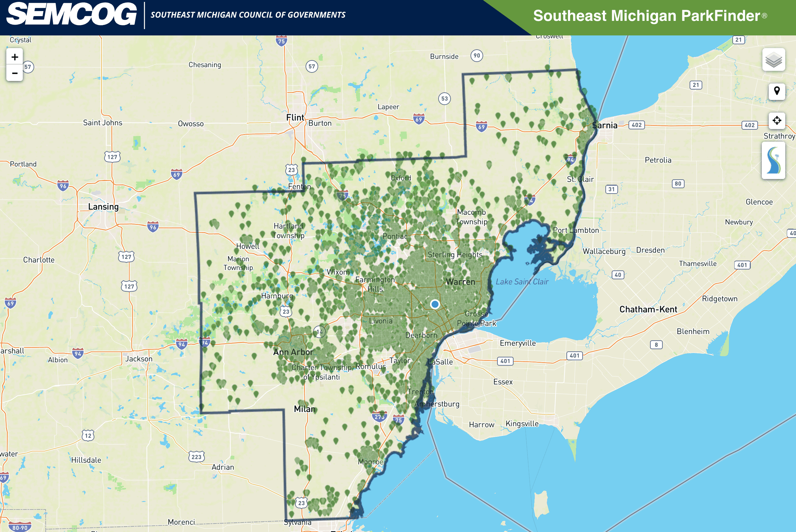Open the map layers stack icon
The height and width of the screenshot is (532, 796).
(773, 60)
